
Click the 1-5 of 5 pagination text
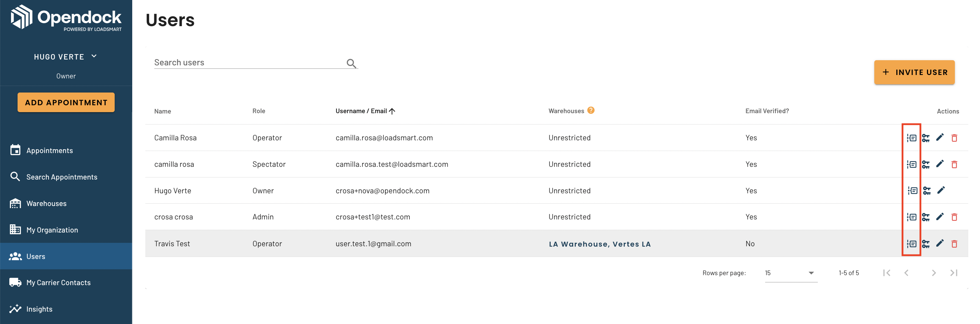[x=849, y=273]
